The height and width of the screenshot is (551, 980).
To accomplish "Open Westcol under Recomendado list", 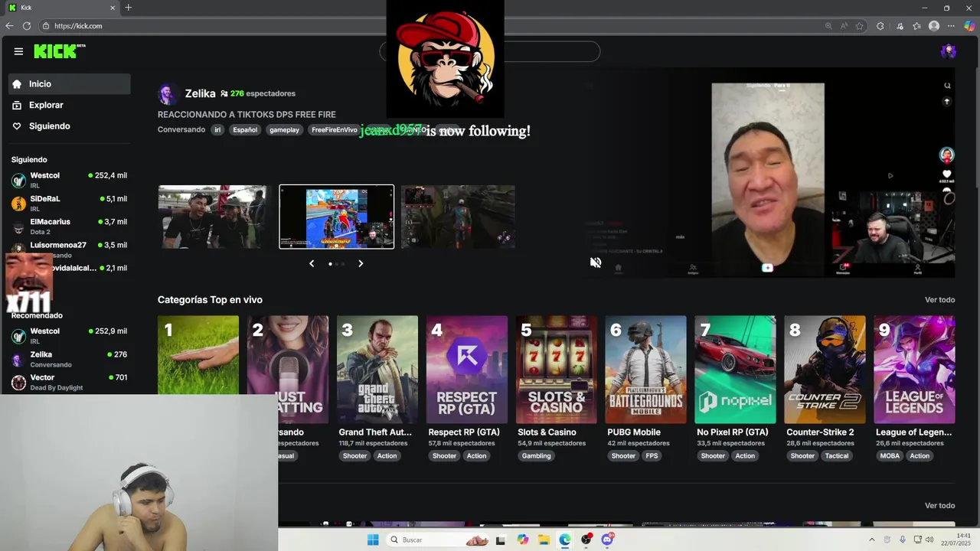I will 69,335.
